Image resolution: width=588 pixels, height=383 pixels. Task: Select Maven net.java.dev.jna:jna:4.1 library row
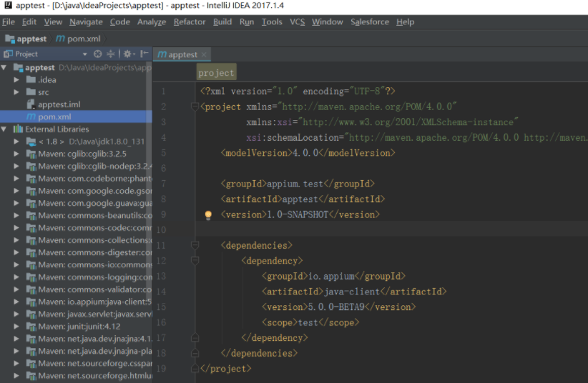[76, 339]
